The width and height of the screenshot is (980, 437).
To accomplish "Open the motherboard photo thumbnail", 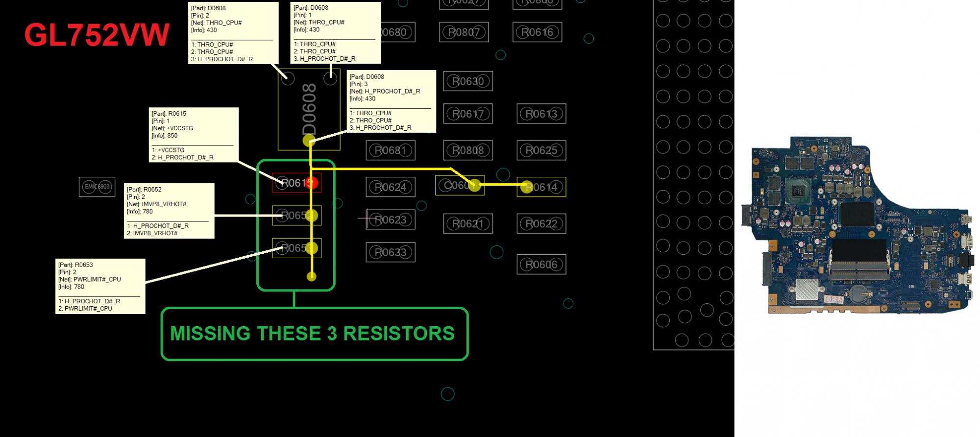I will [857, 225].
